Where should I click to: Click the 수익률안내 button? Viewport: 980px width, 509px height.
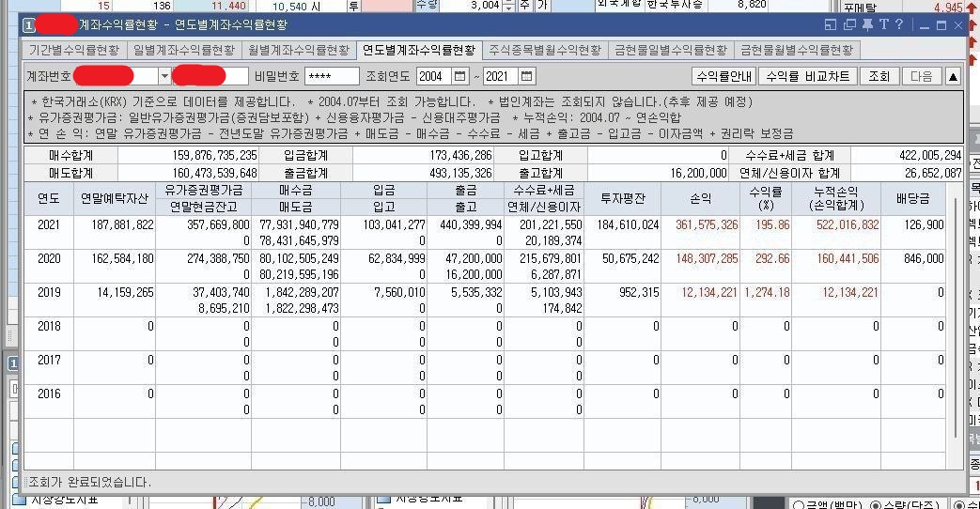point(724,76)
